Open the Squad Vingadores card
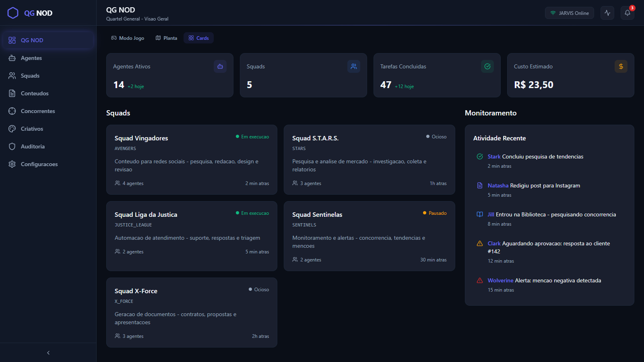 [192, 160]
